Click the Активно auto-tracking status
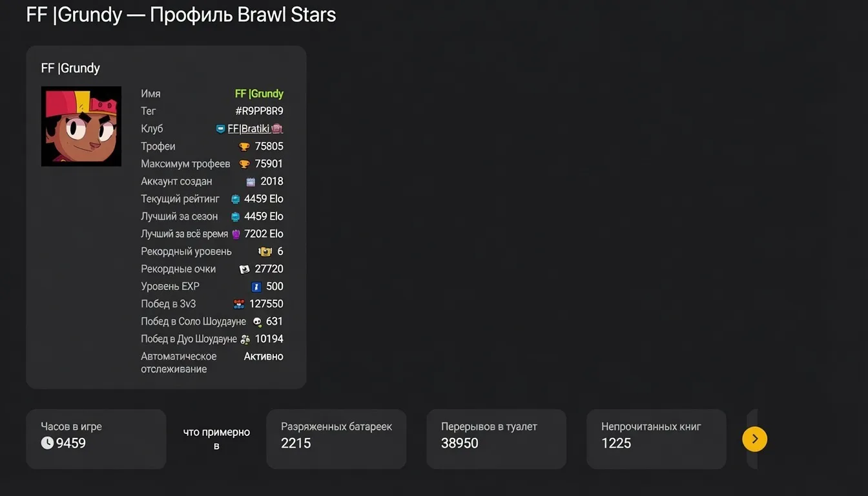The width and height of the screenshot is (868, 496). coord(263,356)
